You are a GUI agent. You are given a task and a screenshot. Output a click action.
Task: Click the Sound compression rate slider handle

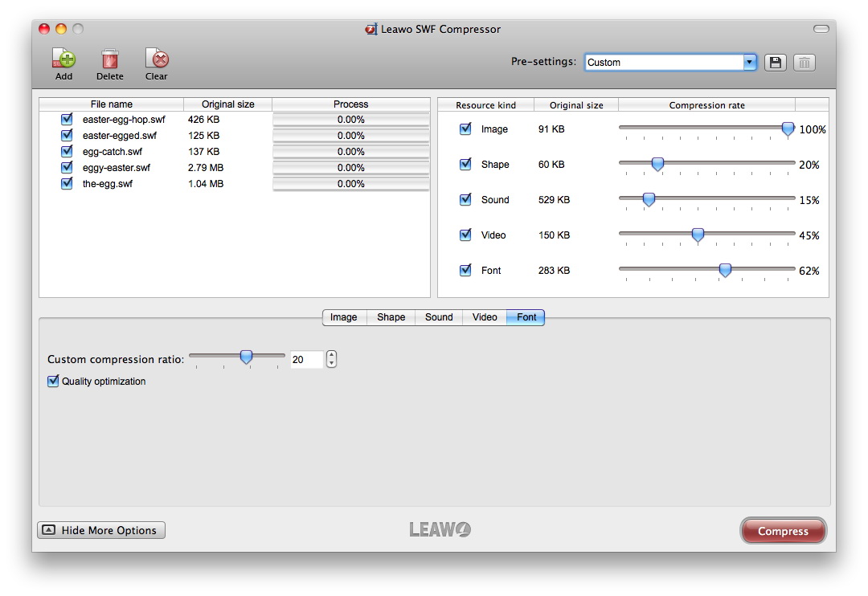point(649,200)
